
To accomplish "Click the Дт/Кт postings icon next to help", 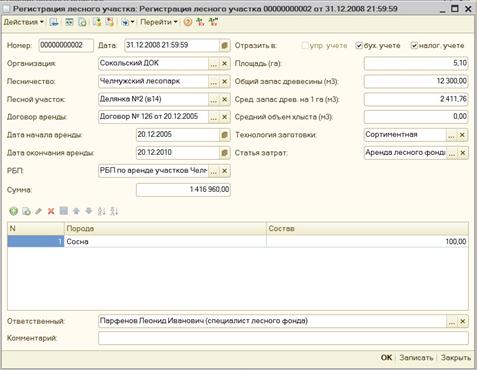I will pyautogui.click(x=200, y=22).
